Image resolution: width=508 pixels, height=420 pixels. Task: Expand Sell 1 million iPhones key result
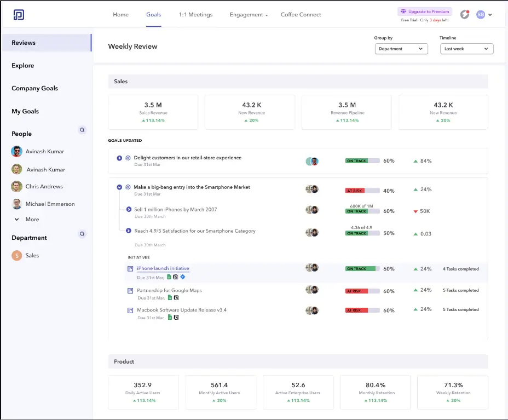[129, 209]
